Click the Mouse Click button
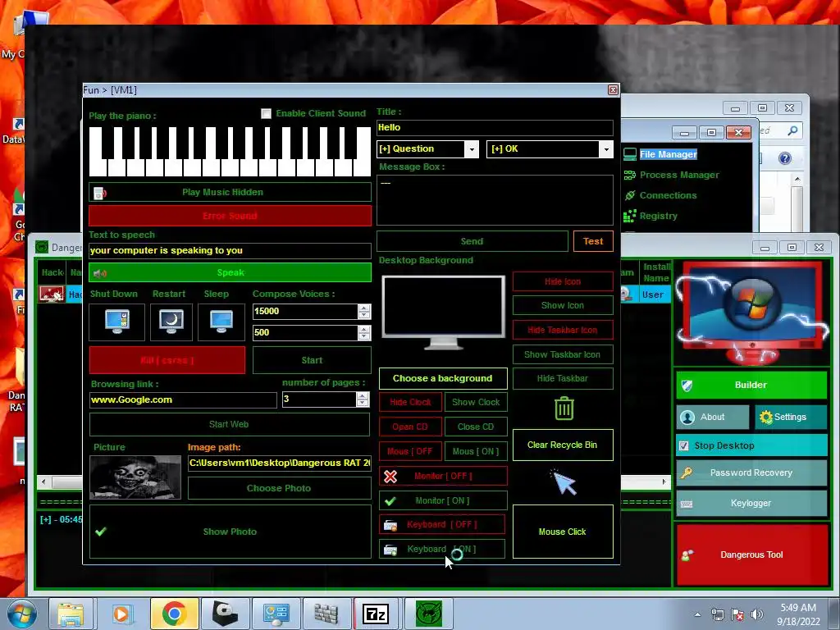Image resolution: width=840 pixels, height=630 pixels. click(x=563, y=532)
